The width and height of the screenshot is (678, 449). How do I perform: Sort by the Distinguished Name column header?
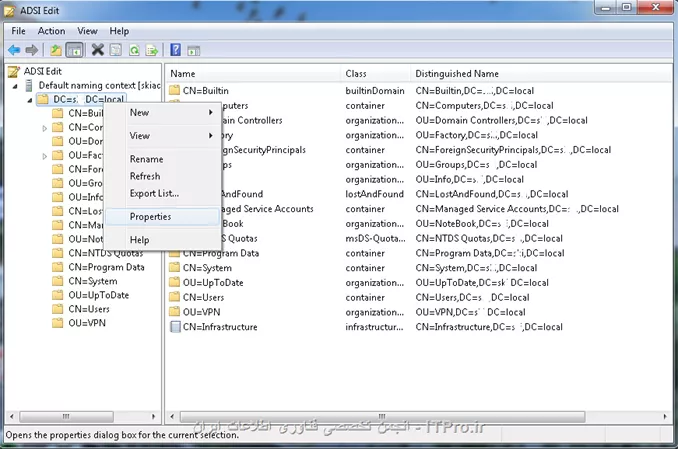[540, 74]
